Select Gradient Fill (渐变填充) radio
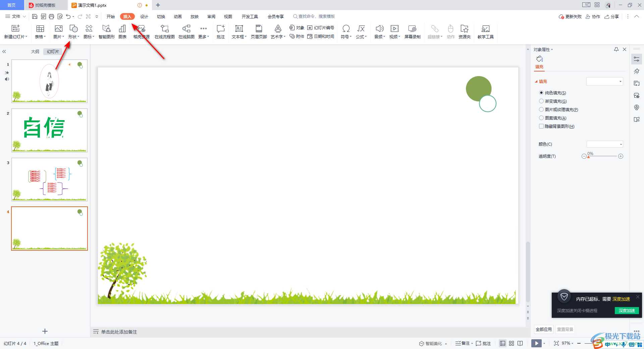Screen dimensions: 644x349 point(541,101)
